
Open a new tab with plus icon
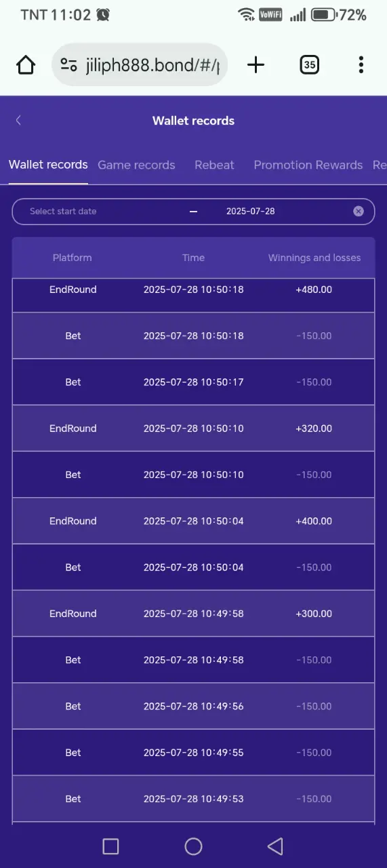click(x=256, y=65)
